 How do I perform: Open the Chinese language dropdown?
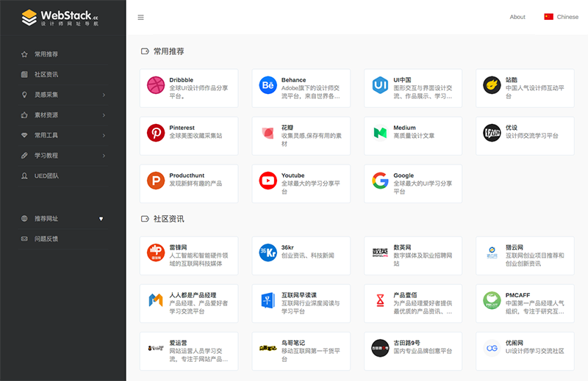562,17
